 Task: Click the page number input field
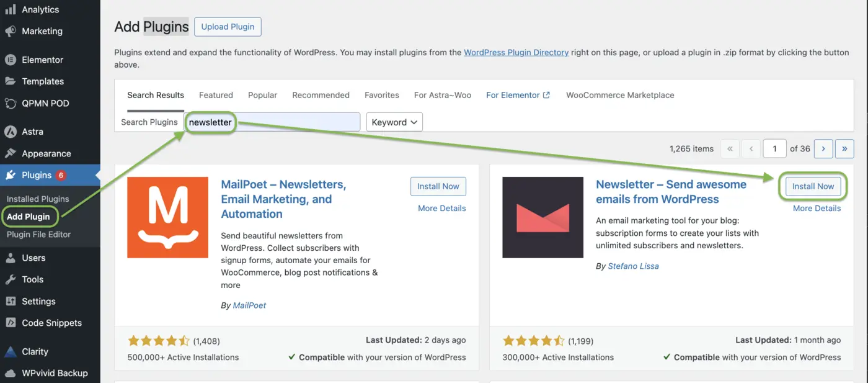[774, 148]
